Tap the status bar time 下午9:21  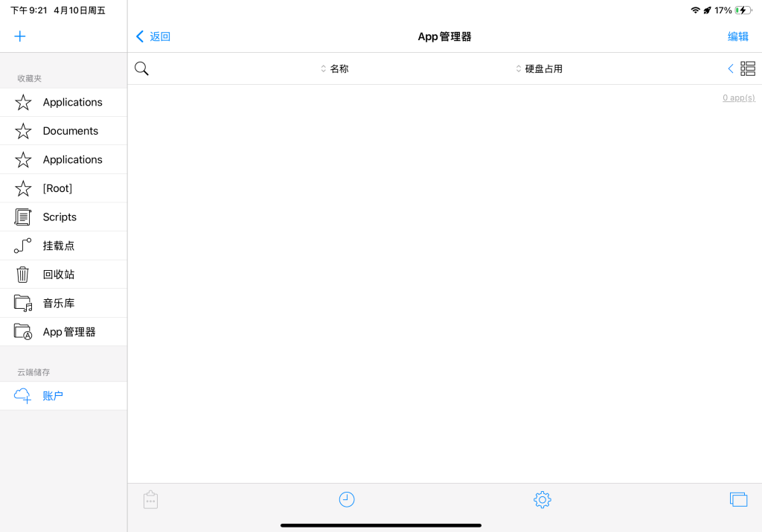pyautogui.click(x=29, y=10)
